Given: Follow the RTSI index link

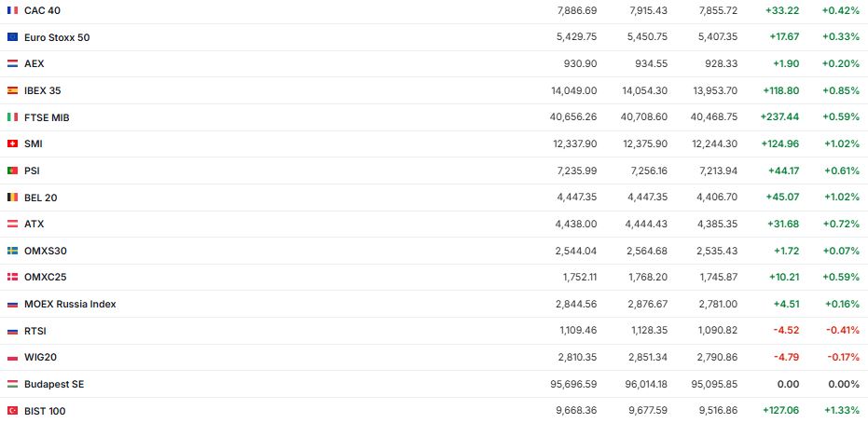Looking at the screenshot, I should coord(35,331).
